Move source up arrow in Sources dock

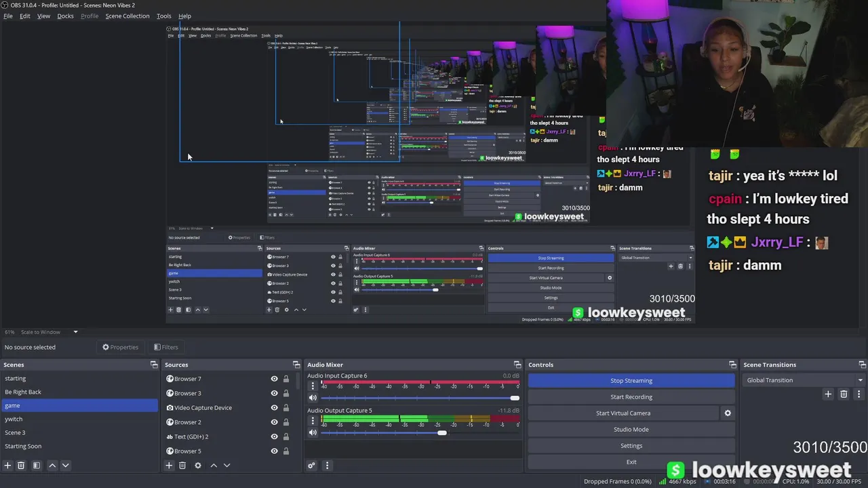pyautogui.click(x=214, y=466)
